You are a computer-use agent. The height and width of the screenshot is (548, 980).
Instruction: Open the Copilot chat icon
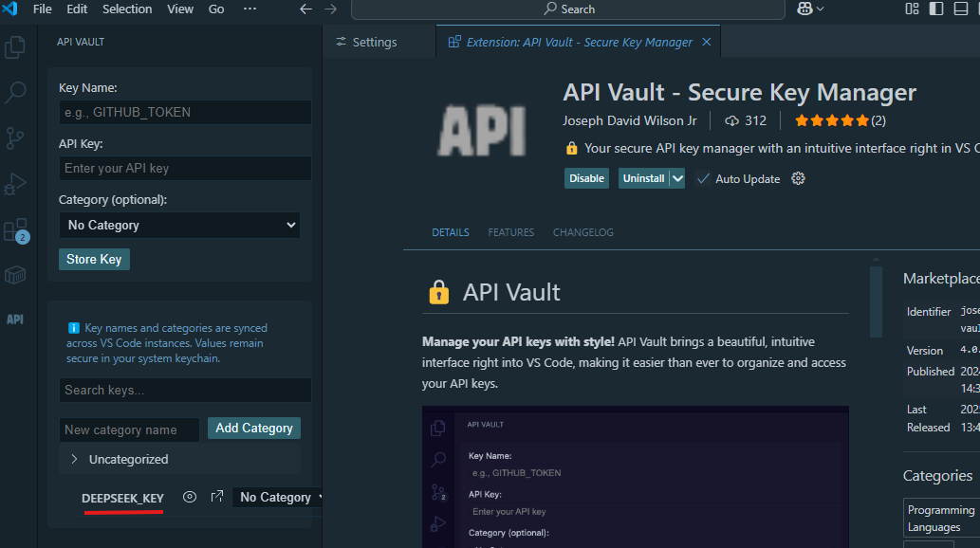click(805, 9)
